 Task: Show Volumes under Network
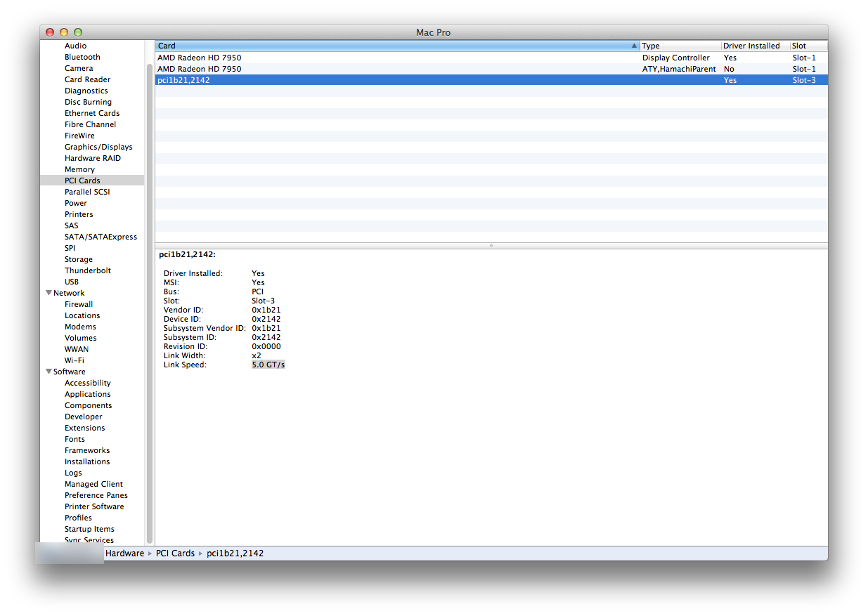[x=81, y=338]
